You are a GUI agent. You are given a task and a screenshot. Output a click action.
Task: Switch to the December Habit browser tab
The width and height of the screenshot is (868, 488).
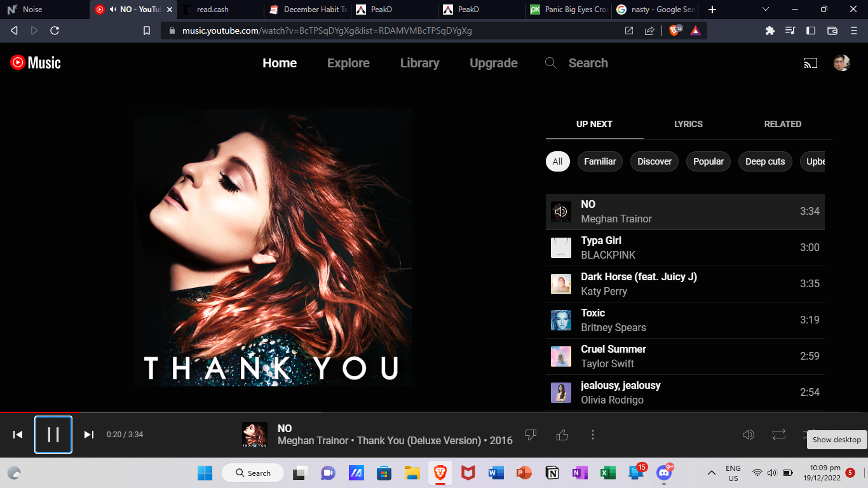coord(307,10)
